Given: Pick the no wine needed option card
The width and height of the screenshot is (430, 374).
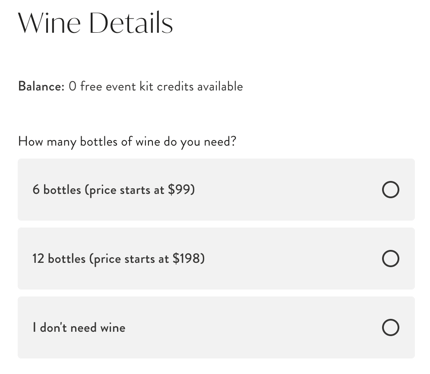Looking at the screenshot, I should [216, 327].
